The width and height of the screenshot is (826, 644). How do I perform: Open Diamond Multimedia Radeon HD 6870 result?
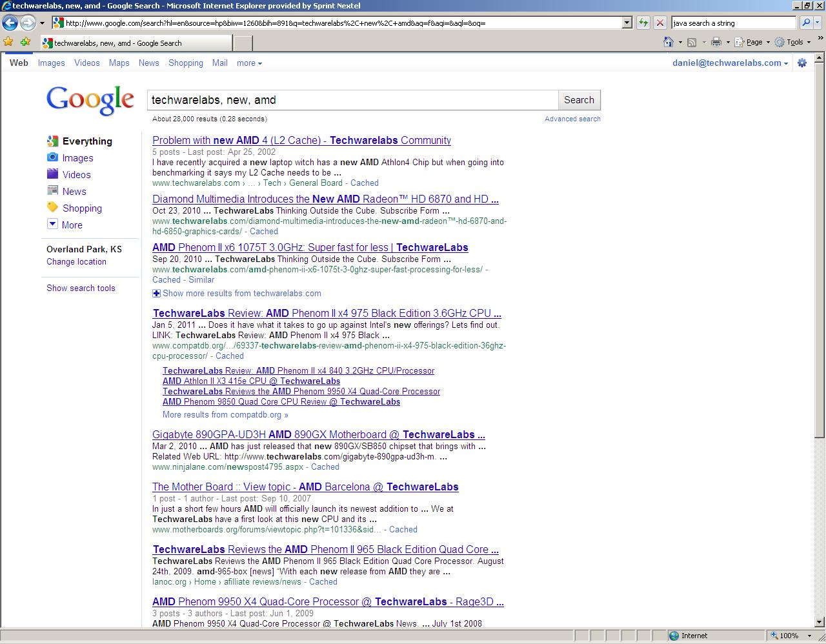[x=325, y=199]
